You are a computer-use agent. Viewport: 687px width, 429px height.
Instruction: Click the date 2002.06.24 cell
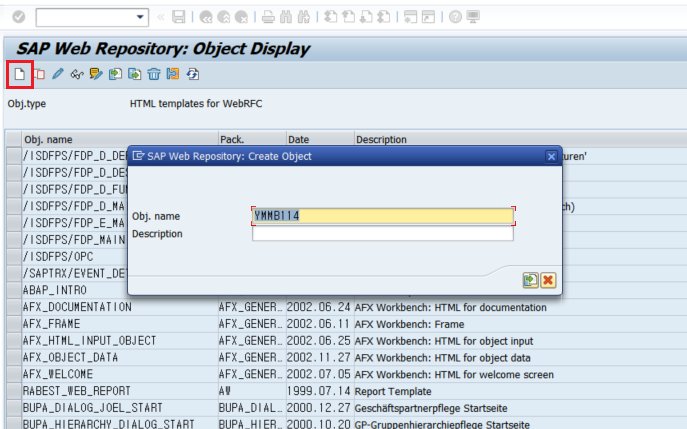tap(319, 307)
